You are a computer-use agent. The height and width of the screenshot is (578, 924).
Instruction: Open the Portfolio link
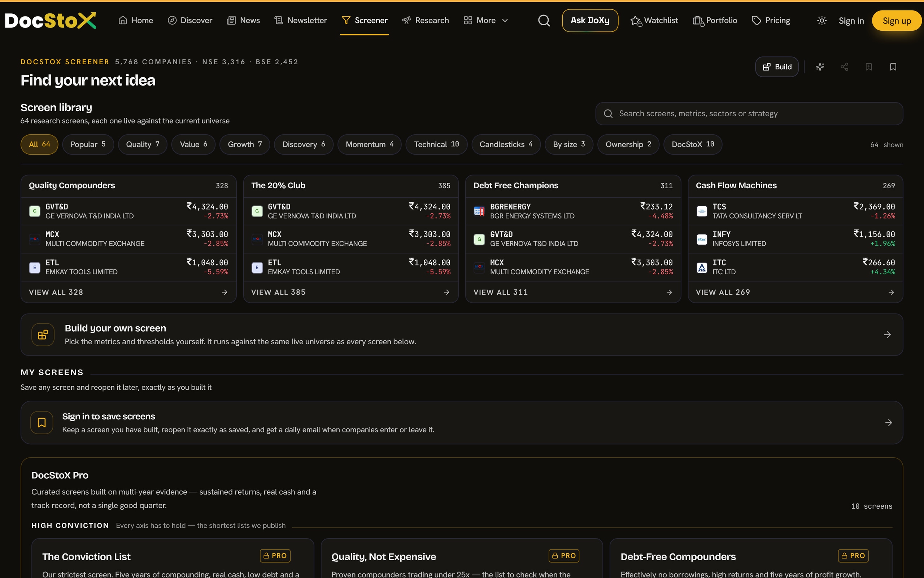pyautogui.click(x=715, y=21)
